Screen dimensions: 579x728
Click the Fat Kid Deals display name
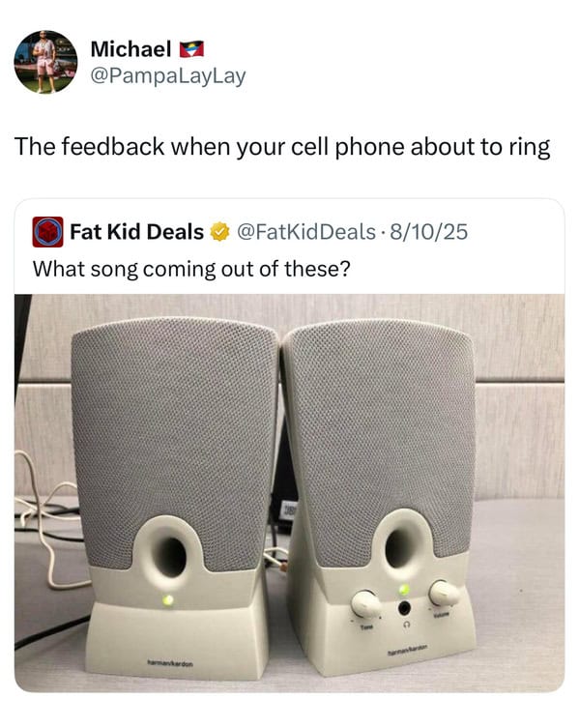pos(137,232)
